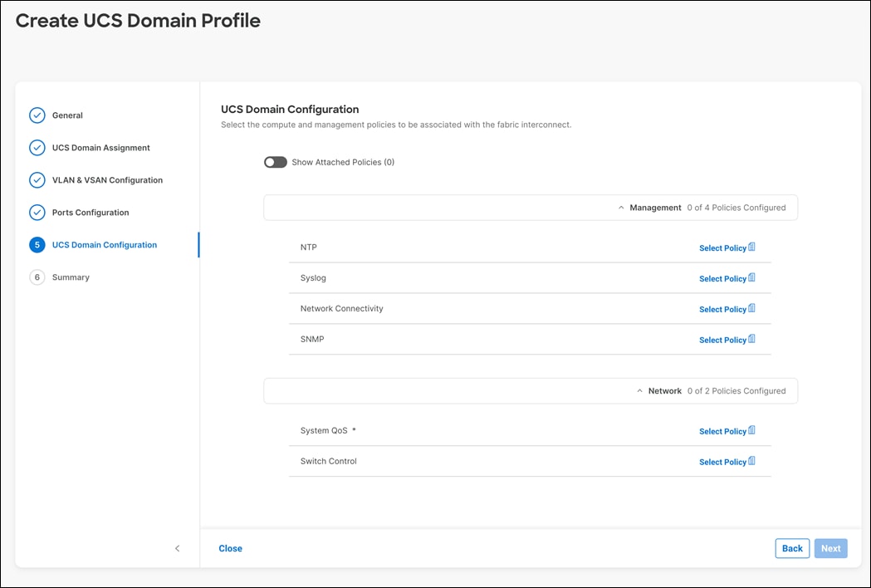This screenshot has width=871, height=588.
Task: Click the policy document icon beside SNMP Select Policy
Action: (752, 338)
